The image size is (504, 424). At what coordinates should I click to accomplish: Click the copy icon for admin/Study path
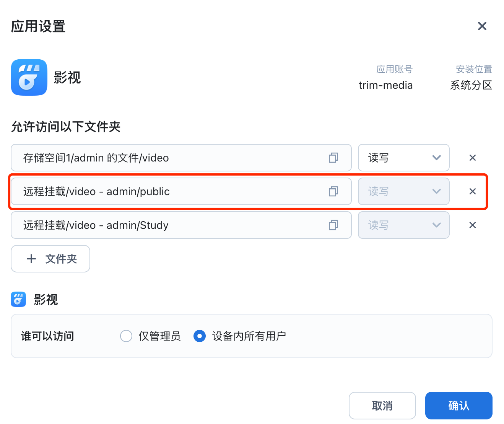tap(333, 225)
